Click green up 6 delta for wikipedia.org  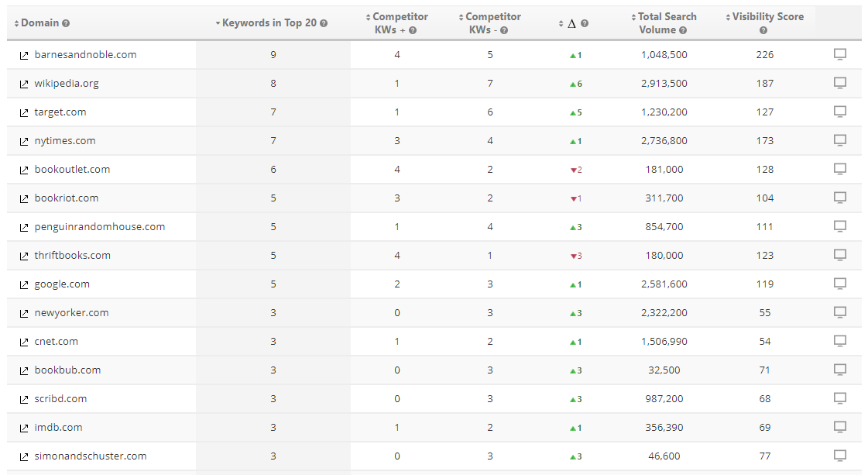(576, 84)
